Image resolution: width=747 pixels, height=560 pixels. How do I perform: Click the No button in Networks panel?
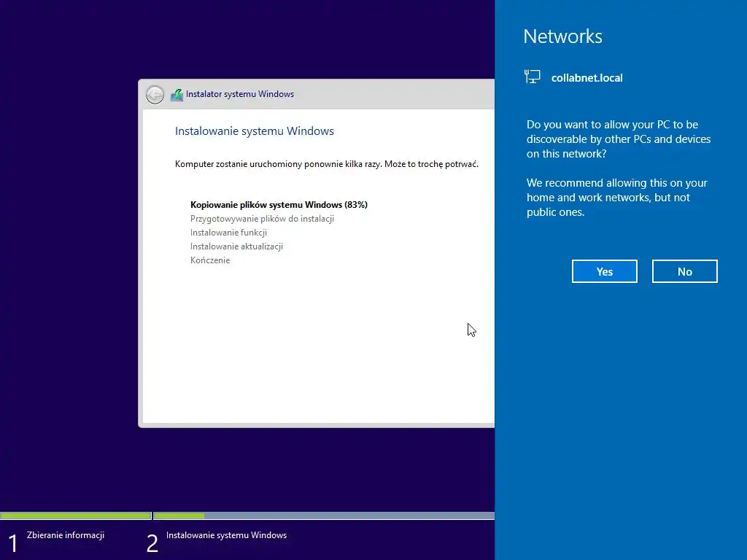click(x=684, y=271)
